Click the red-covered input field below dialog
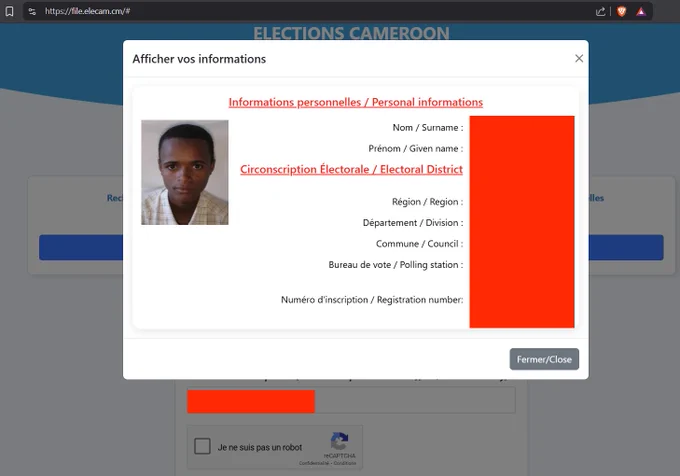Viewport: 680px width, 476px height. pyautogui.click(x=351, y=401)
